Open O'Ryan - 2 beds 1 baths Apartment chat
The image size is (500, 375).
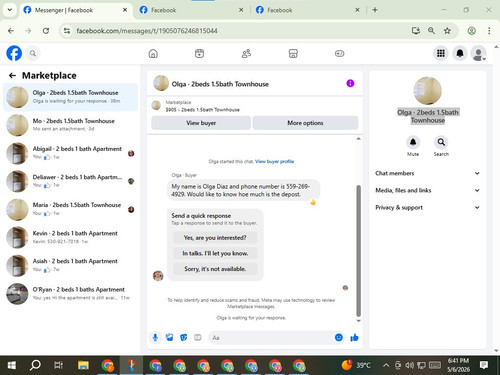70,294
